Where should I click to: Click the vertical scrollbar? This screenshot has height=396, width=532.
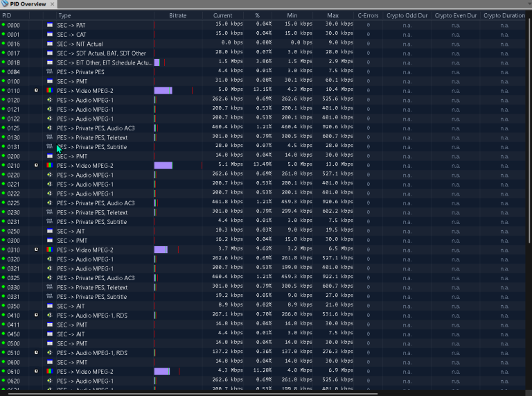pos(529,131)
